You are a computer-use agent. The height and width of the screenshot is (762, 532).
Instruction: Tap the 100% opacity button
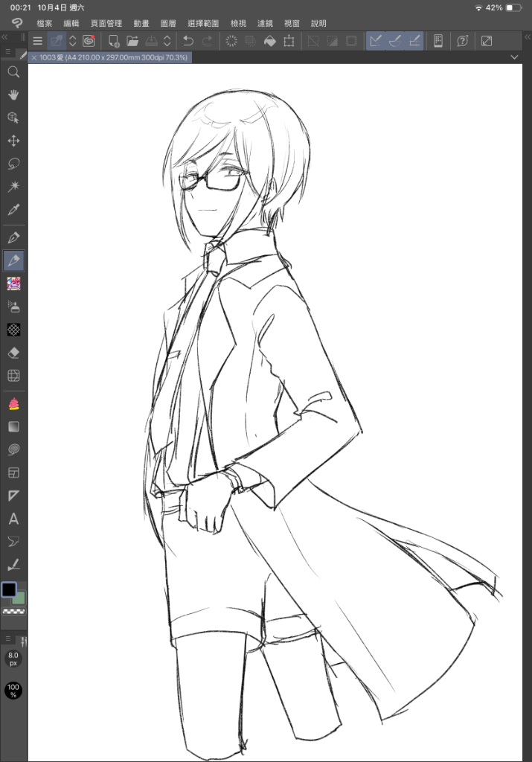13,690
